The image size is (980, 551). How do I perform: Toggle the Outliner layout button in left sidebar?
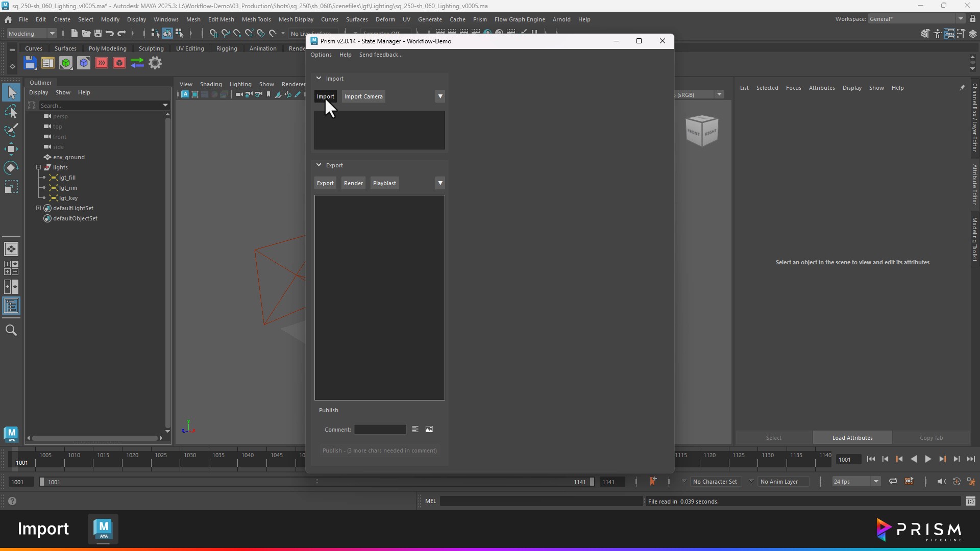coord(11,306)
